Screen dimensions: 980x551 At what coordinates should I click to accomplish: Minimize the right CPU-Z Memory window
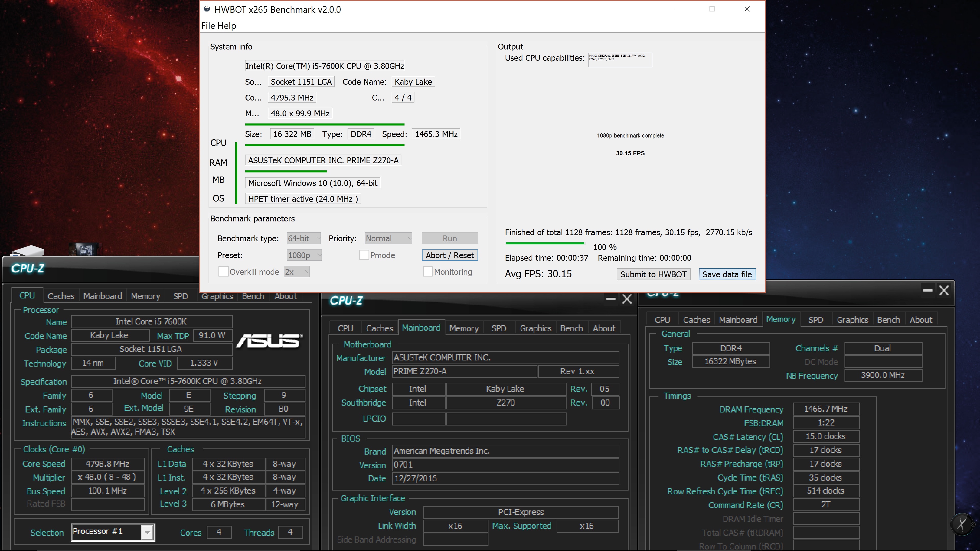pyautogui.click(x=927, y=291)
